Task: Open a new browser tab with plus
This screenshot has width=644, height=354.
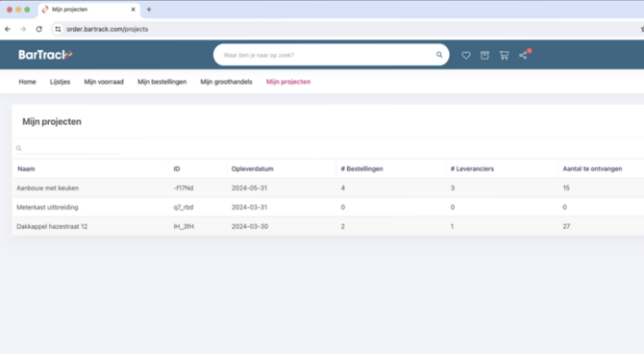Action: (149, 10)
